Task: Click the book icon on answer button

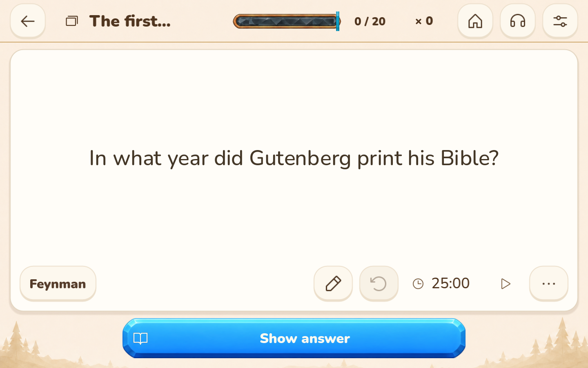Action: pyautogui.click(x=140, y=339)
